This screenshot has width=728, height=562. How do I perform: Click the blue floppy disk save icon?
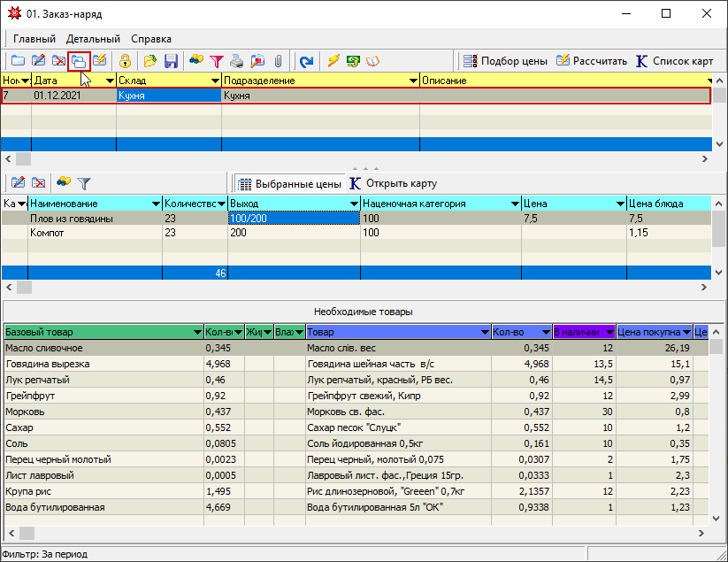point(171,61)
